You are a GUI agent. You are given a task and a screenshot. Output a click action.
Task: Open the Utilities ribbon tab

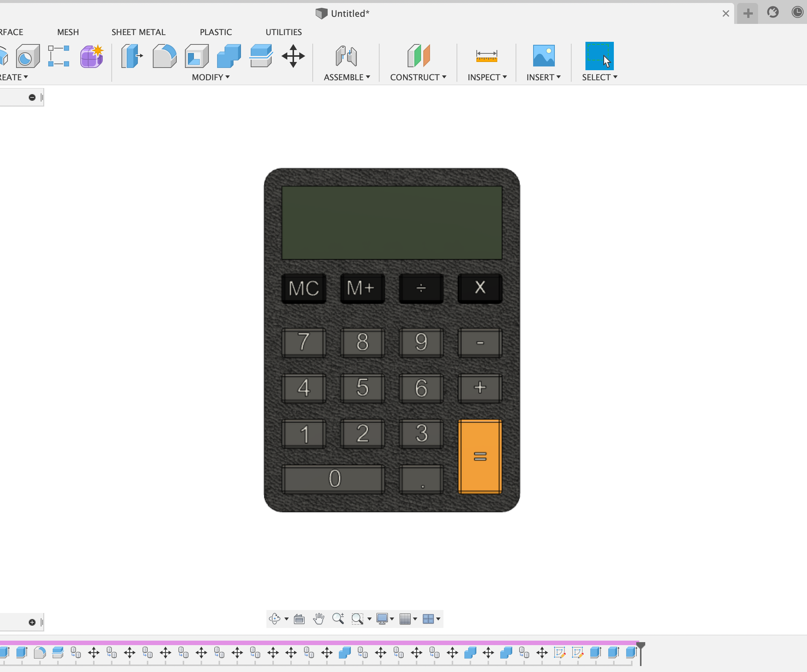pyautogui.click(x=283, y=32)
